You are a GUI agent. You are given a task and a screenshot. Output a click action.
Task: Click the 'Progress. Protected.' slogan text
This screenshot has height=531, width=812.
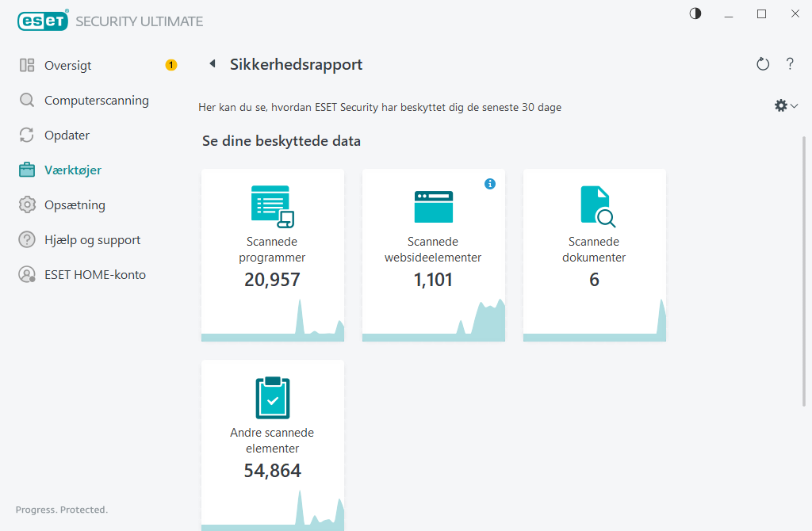62,510
